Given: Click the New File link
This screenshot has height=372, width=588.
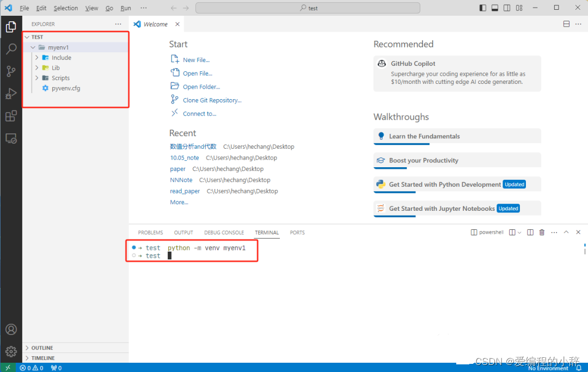Looking at the screenshot, I should click(x=196, y=60).
